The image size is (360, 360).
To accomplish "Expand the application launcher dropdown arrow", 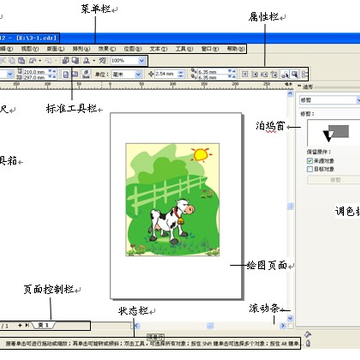I will pos(94,61).
